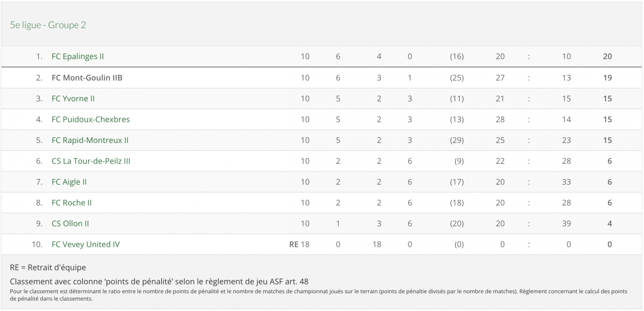The image size is (644, 311).
Task: Open the CS Ollon II team link
Action: (x=70, y=224)
